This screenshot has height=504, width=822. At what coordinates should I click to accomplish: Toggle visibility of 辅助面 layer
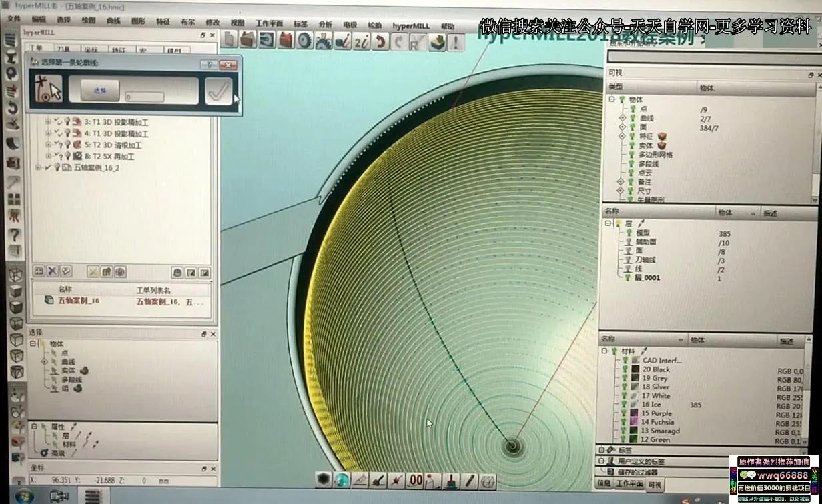pos(629,242)
